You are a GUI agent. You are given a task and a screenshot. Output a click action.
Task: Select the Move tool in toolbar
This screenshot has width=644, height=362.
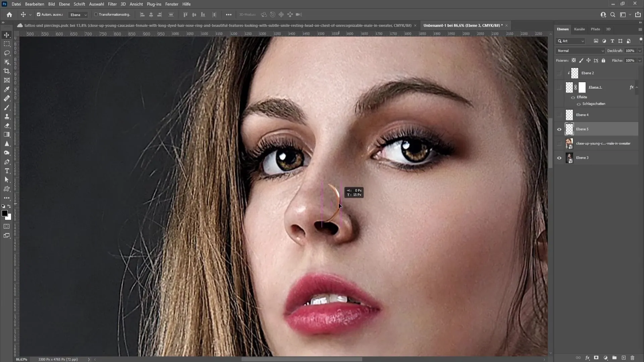click(7, 35)
